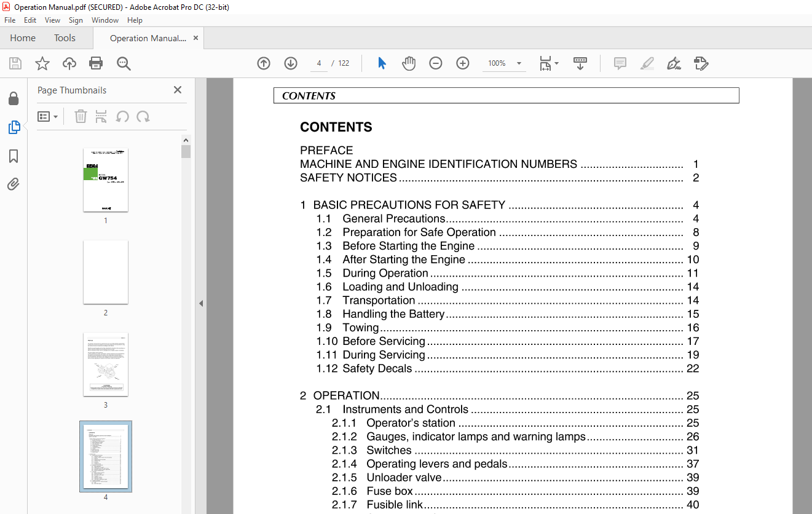Click '1.8 Handling the Battery' entry
The image size is (812, 514).
[x=508, y=314]
